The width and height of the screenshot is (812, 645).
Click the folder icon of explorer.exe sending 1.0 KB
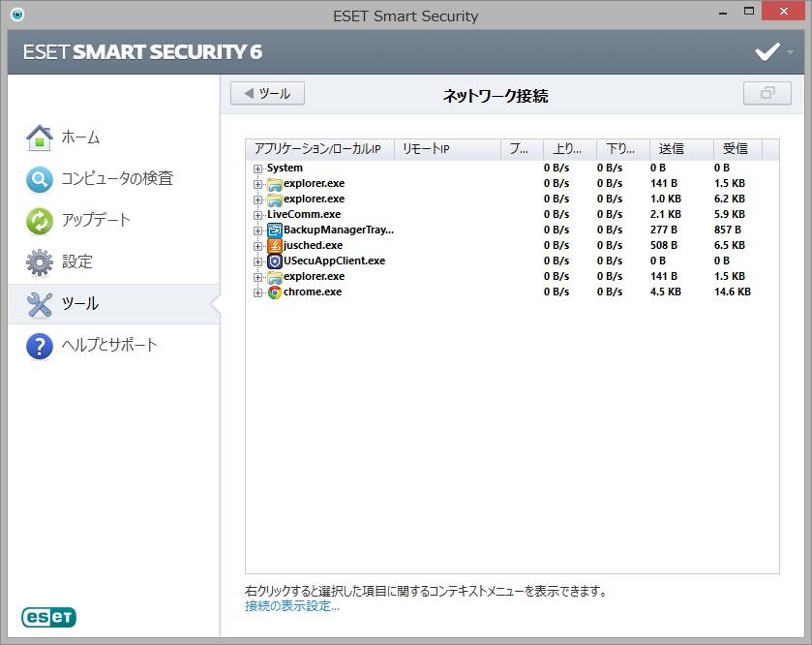[275, 199]
